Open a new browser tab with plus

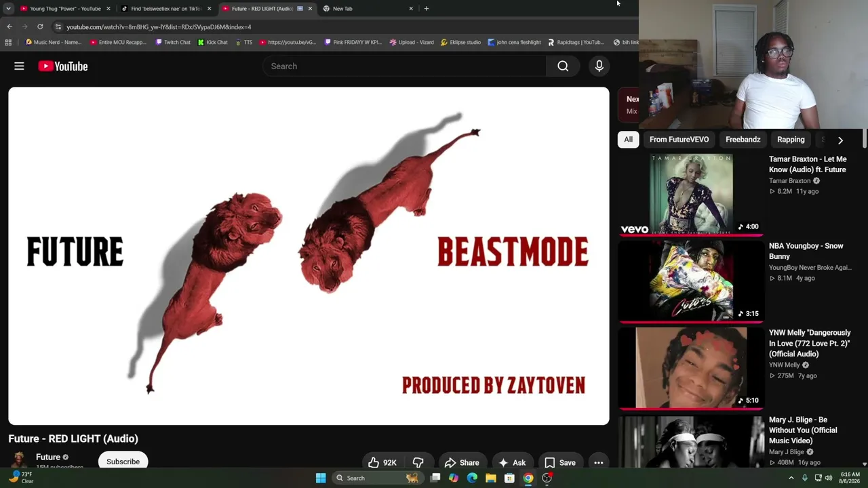pyautogui.click(x=426, y=8)
